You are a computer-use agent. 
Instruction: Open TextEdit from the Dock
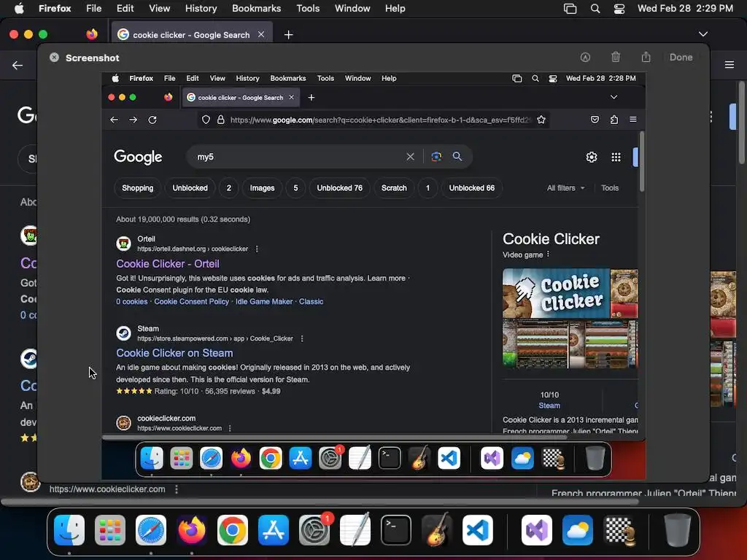pyautogui.click(x=355, y=529)
